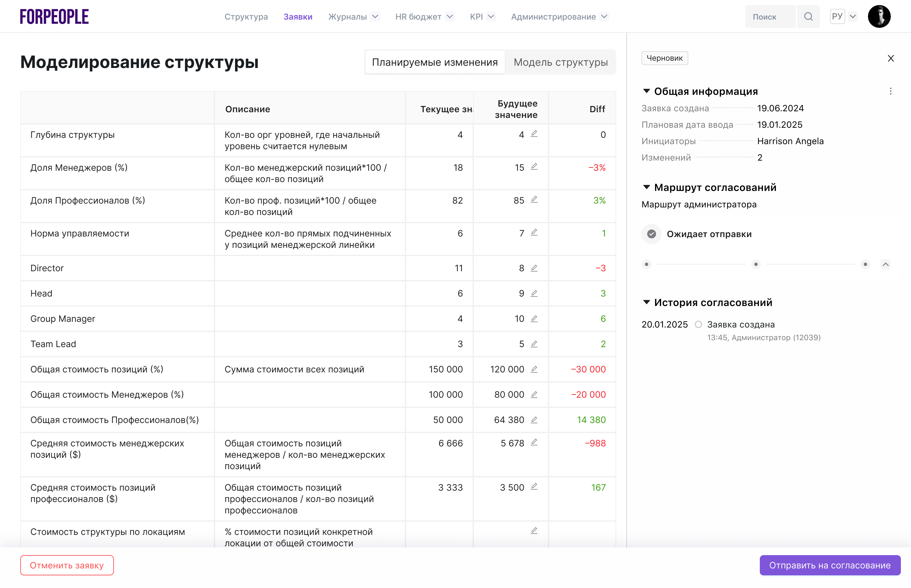
Task: Open three-dot menu in Общая информация
Action: 890,91
